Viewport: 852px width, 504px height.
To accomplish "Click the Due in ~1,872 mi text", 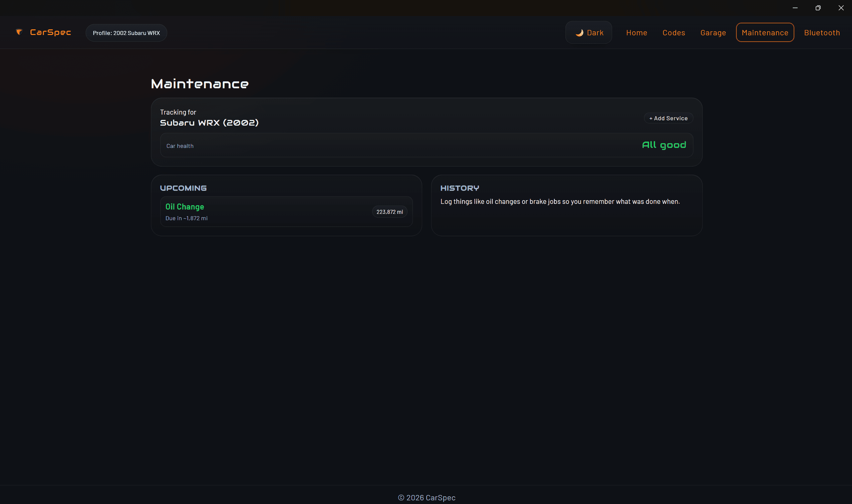I will tap(186, 219).
